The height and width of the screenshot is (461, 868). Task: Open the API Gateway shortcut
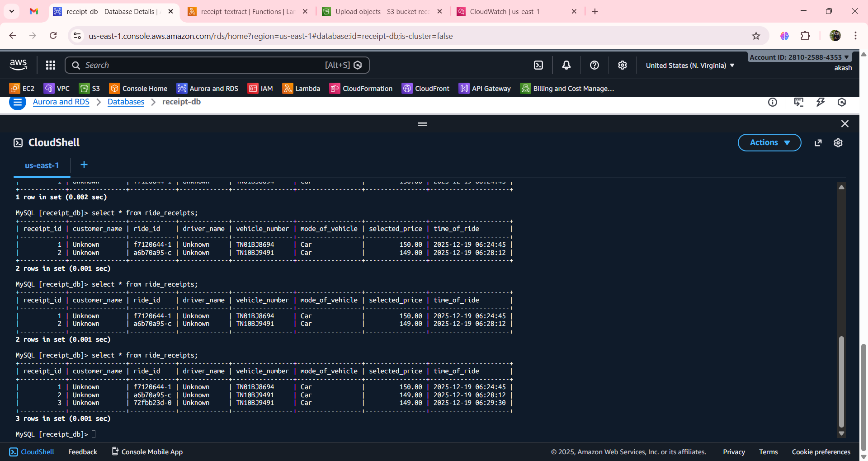(484, 88)
